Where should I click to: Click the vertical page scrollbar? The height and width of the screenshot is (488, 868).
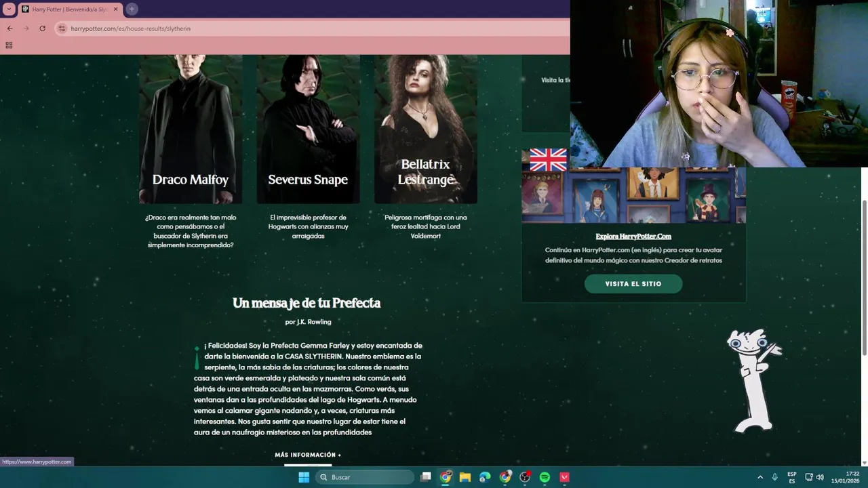(x=864, y=277)
